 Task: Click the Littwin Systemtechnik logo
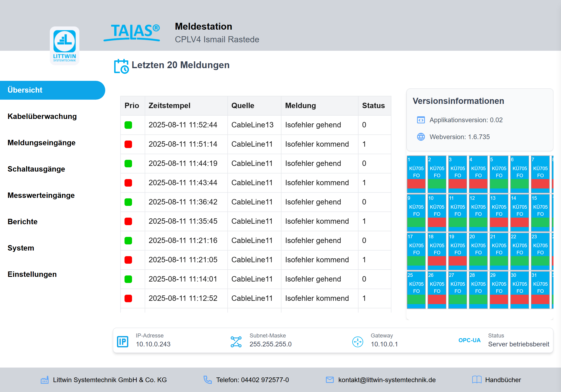[x=65, y=46]
